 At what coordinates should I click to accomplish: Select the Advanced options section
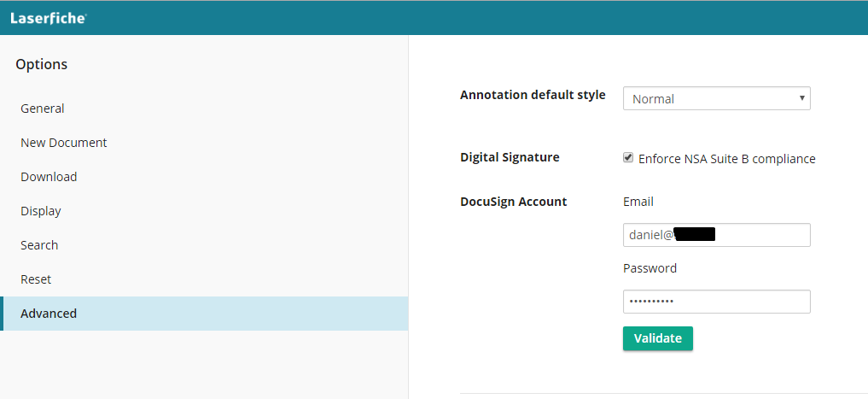pyautogui.click(x=204, y=314)
